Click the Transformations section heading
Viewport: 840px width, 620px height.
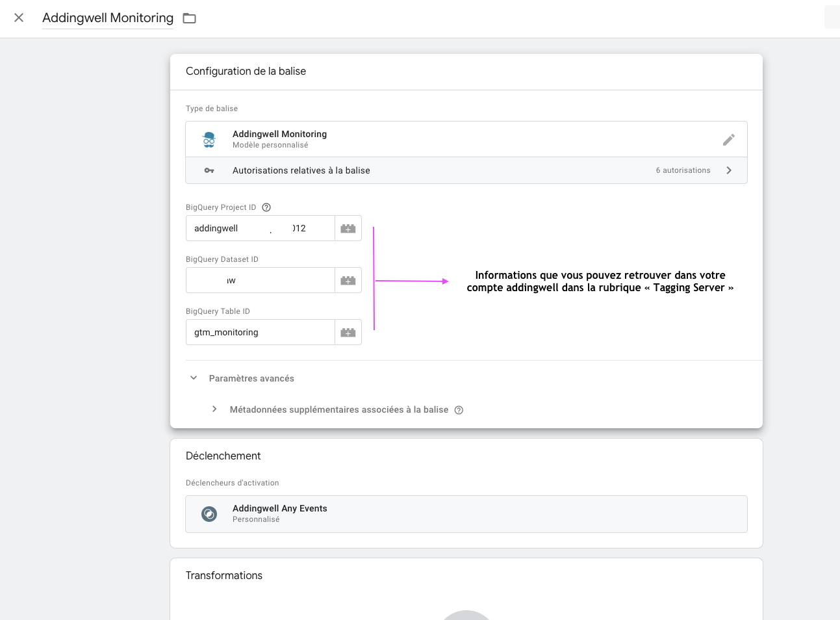[224, 576]
